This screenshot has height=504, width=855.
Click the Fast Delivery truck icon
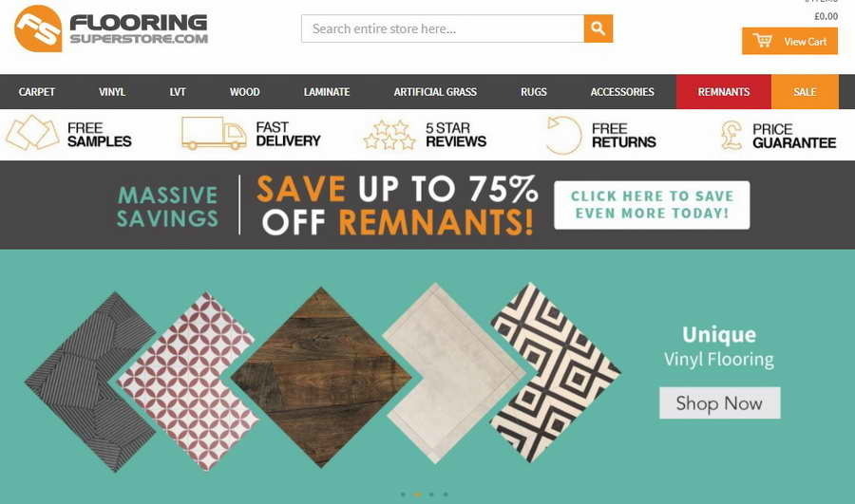pos(214,133)
